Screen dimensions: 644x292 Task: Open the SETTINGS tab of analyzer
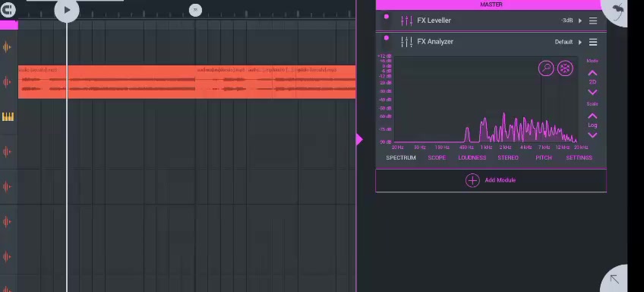tap(579, 158)
